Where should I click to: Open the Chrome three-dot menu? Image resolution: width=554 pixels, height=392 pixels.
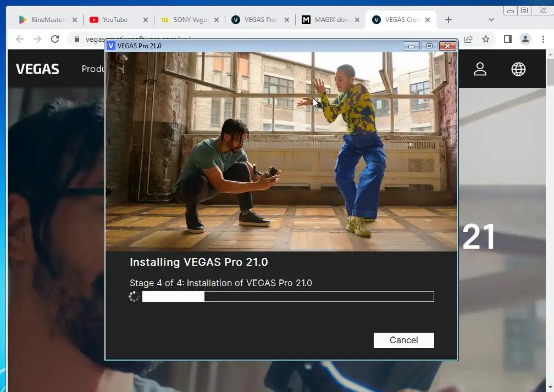coord(543,39)
